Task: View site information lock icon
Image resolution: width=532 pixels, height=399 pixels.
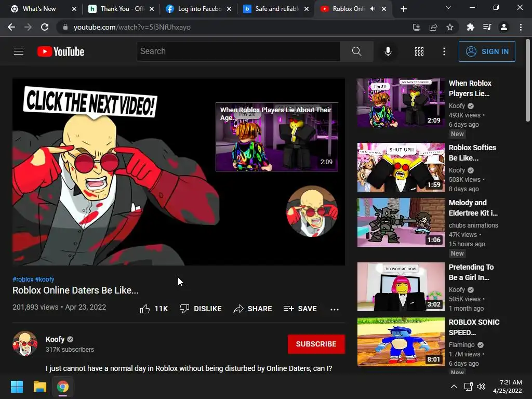Action: pyautogui.click(x=65, y=27)
